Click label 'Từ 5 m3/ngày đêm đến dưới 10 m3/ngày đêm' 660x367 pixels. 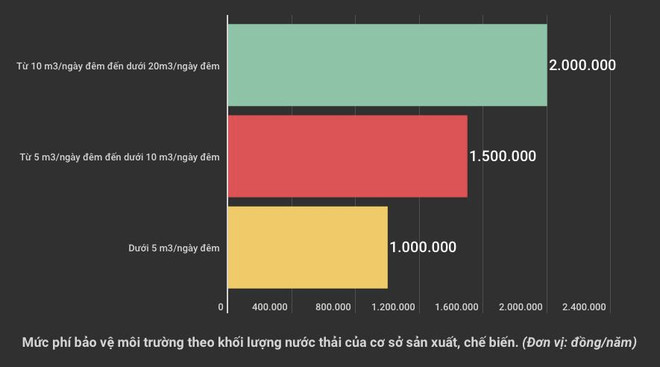[x=120, y=157]
